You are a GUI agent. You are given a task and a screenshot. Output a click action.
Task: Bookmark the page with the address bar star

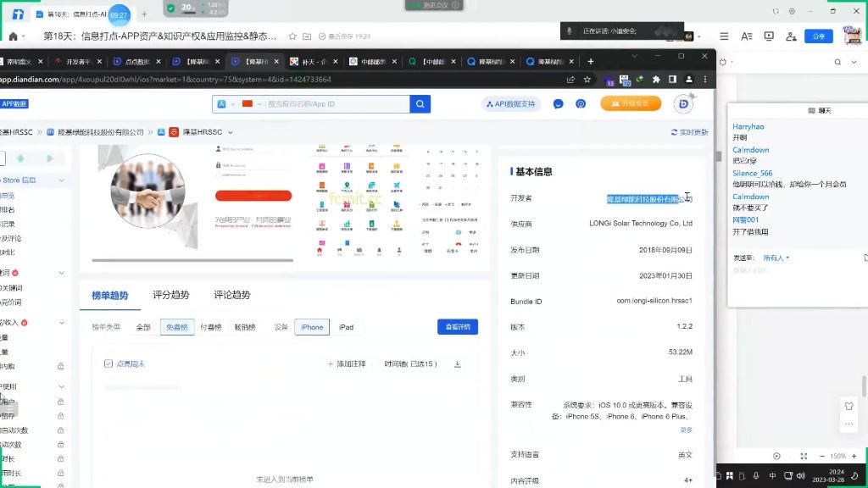[587, 80]
